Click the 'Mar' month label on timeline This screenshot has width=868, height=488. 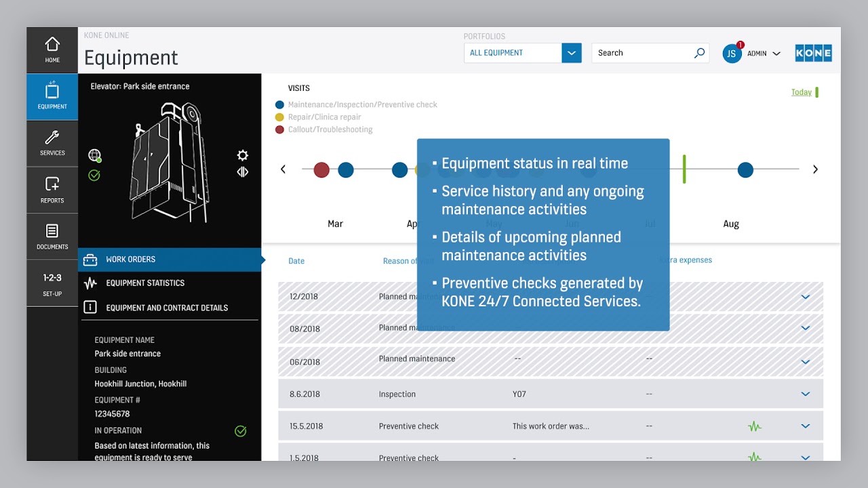(335, 224)
